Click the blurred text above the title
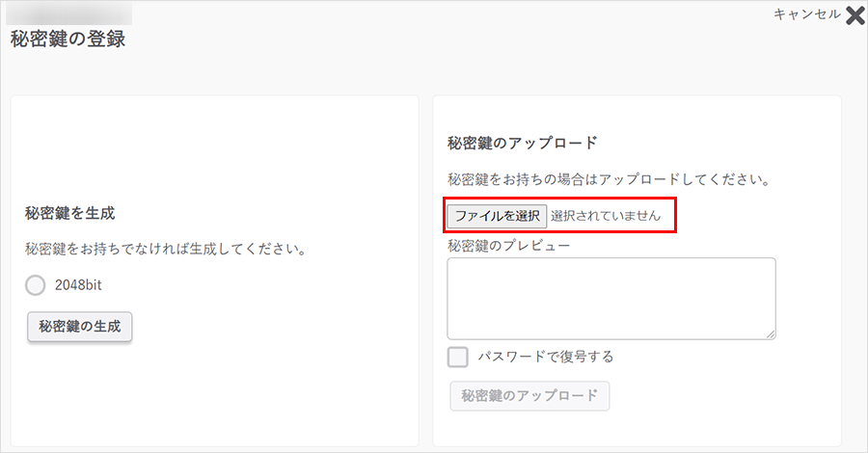Viewport: 868px width, 453px height. click(69, 13)
